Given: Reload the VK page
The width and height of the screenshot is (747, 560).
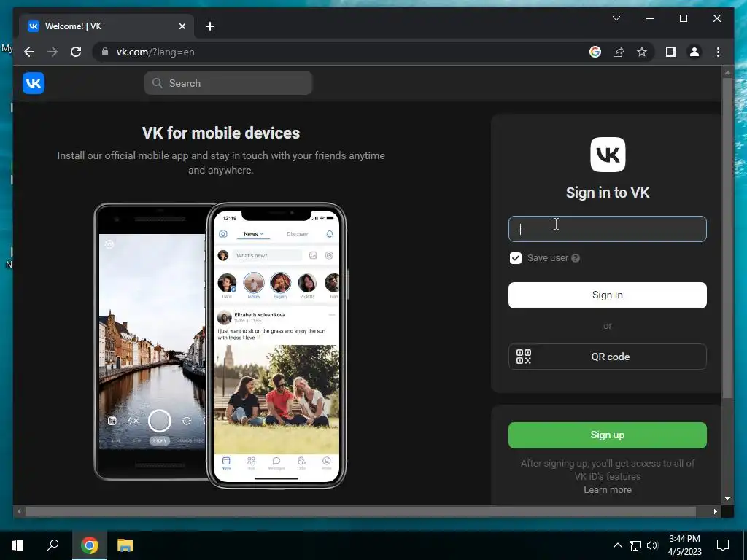Looking at the screenshot, I should tap(76, 52).
